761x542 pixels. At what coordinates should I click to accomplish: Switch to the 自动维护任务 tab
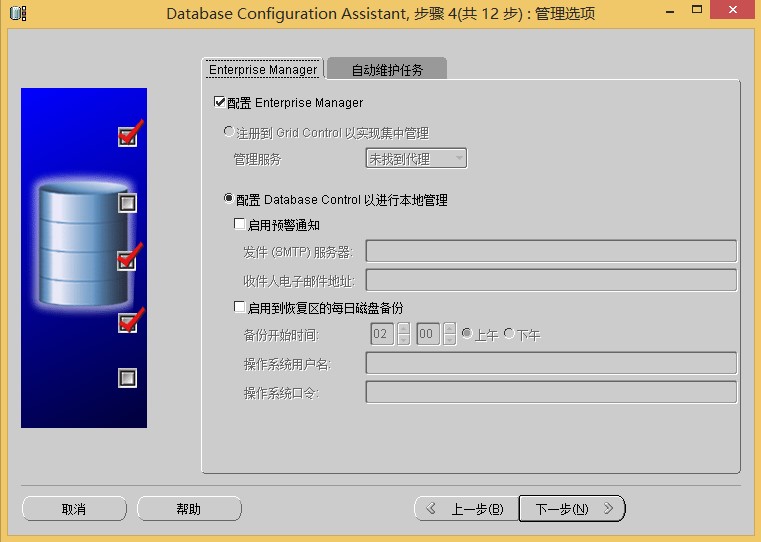point(387,70)
